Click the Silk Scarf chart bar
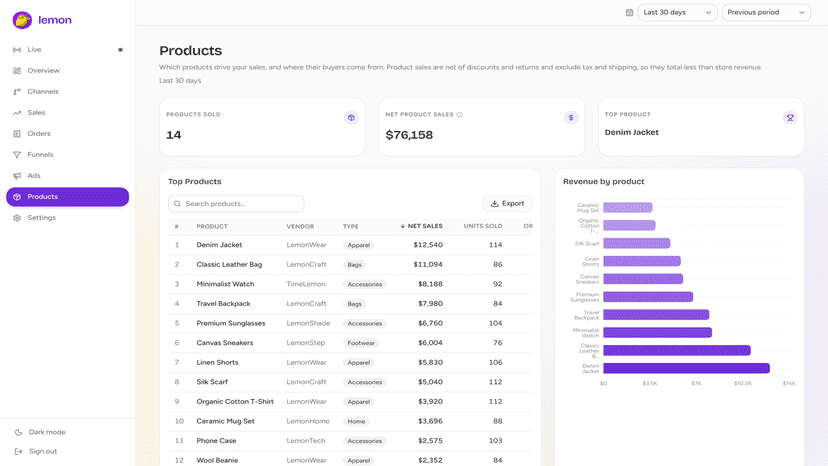Screen dimensions: 828x466 637,244
